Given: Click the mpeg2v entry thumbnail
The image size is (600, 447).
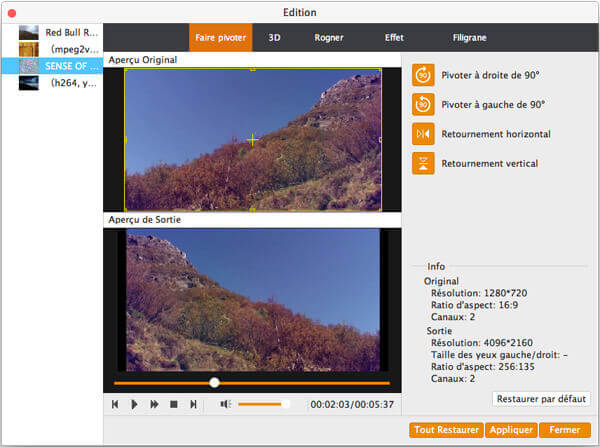Looking at the screenshot, I should (29, 49).
